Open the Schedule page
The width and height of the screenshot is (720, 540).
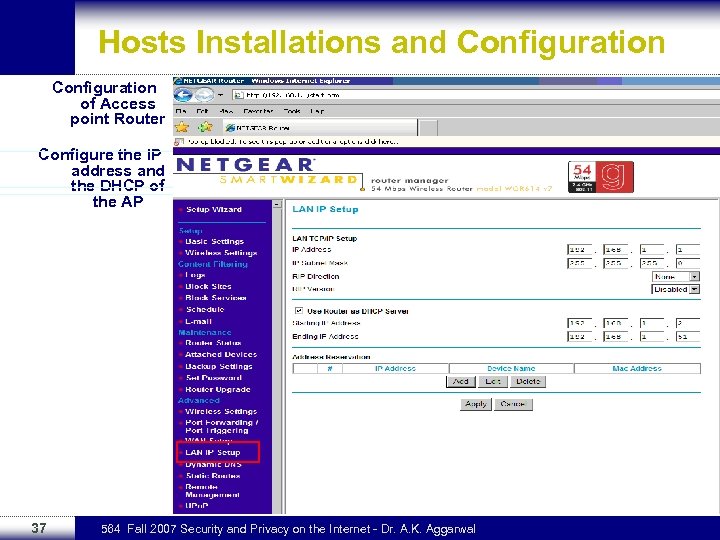click(x=205, y=309)
